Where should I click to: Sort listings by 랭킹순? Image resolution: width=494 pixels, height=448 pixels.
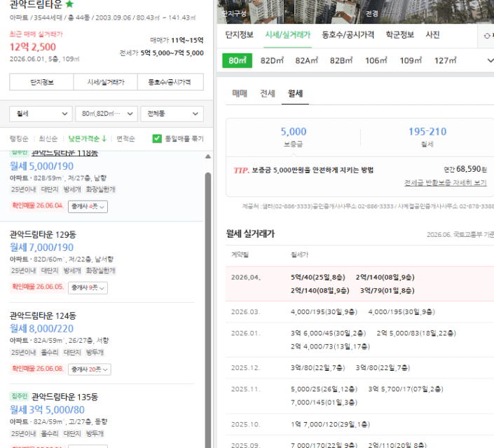click(x=19, y=139)
